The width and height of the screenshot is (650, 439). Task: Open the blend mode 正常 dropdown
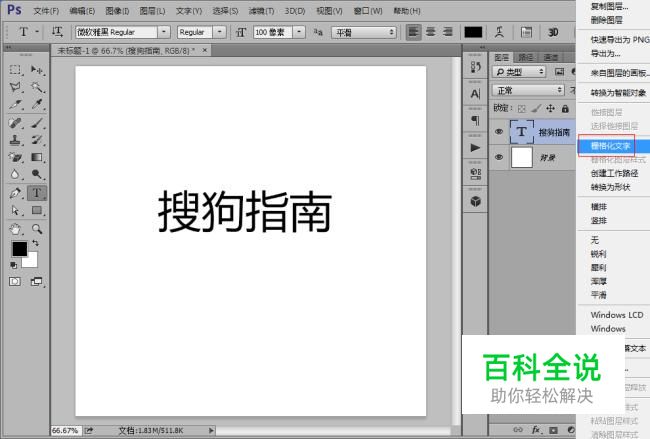(528, 90)
